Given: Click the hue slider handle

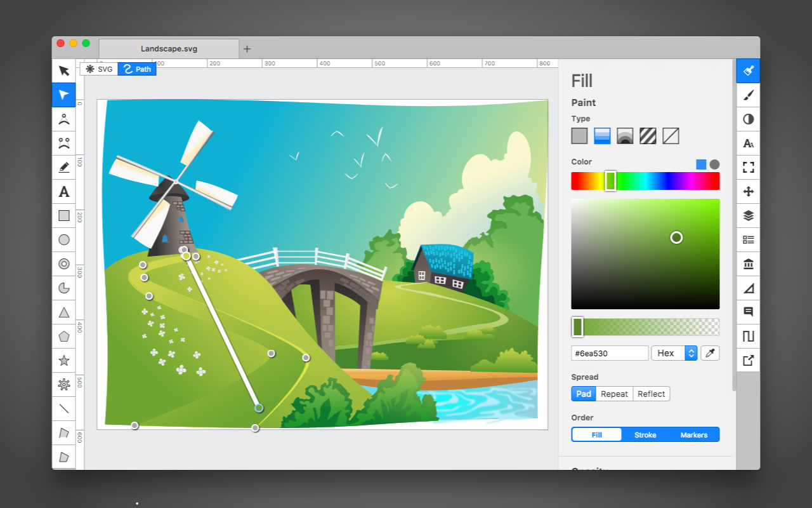Looking at the screenshot, I should (610, 181).
